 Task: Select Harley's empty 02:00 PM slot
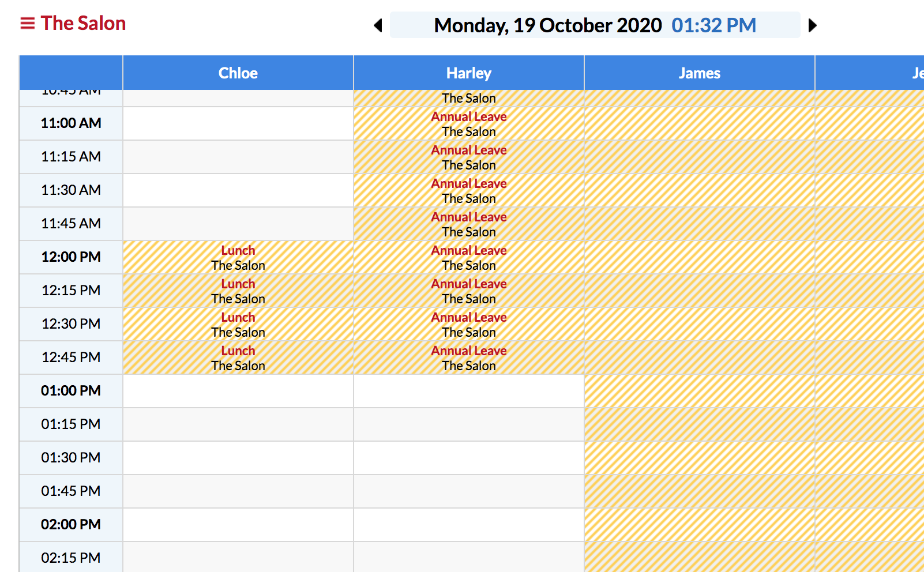point(469,525)
